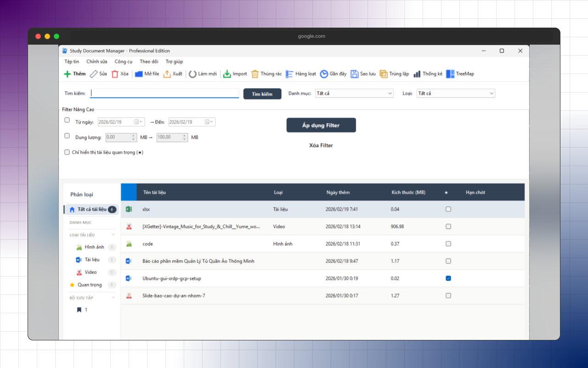
Task: Click the Sửa (edit) pencil icon
Action: point(93,74)
